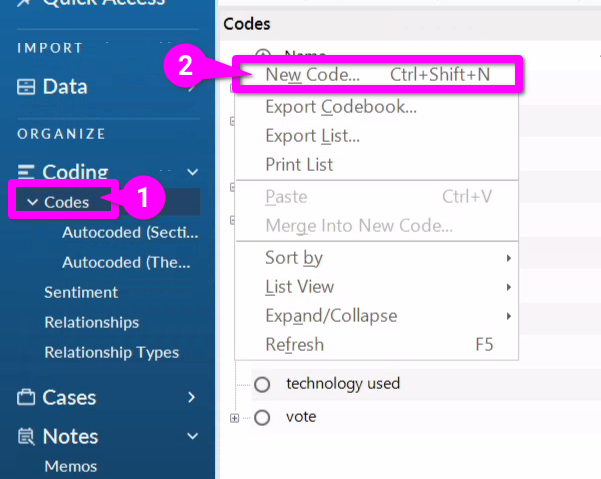Viewport: 601px width, 479px height.
Task: Click the circle icon beside technology used
Action: point(263,384)
